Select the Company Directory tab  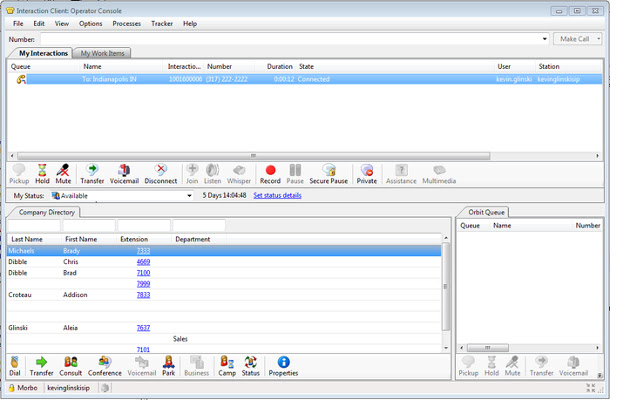coord(47,212)
